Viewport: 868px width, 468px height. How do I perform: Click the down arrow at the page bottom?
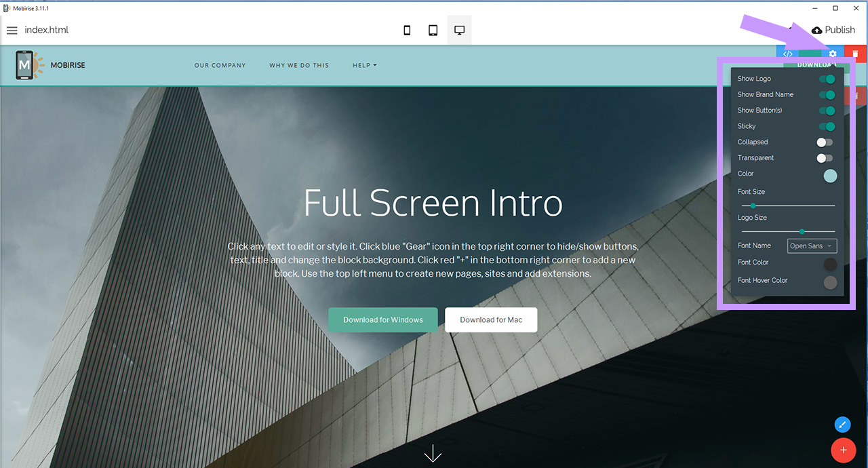pyautogui.click(x=433, y=453)
